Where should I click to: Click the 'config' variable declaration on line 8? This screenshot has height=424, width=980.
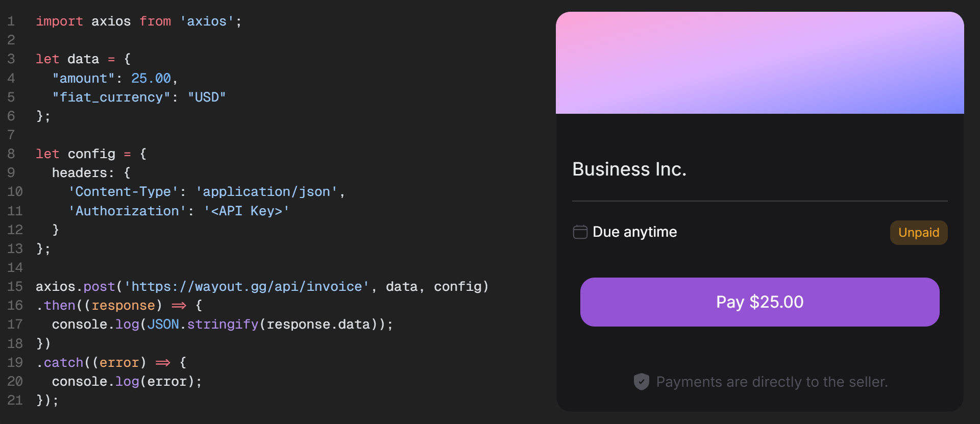pyautogui.click(x=91, y=154)
